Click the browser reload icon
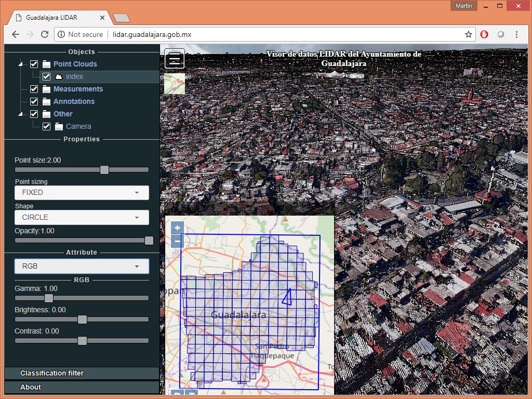The height and width of the screenshot is (399, 532). coord(45,34)
